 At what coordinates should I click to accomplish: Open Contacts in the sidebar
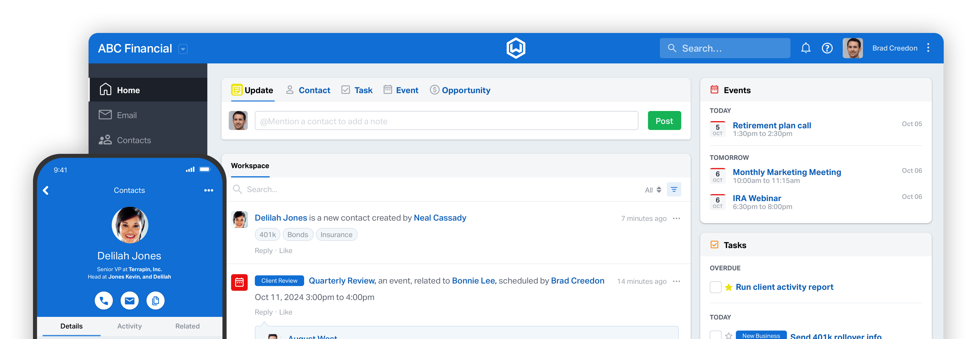click(x=148, y=140)
